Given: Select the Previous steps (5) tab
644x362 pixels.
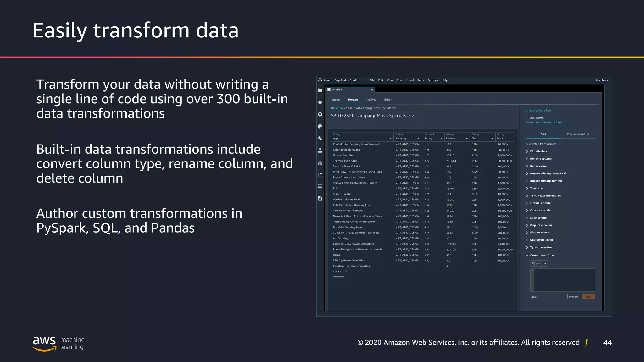Looking at the screenshot, I should 578,134.
